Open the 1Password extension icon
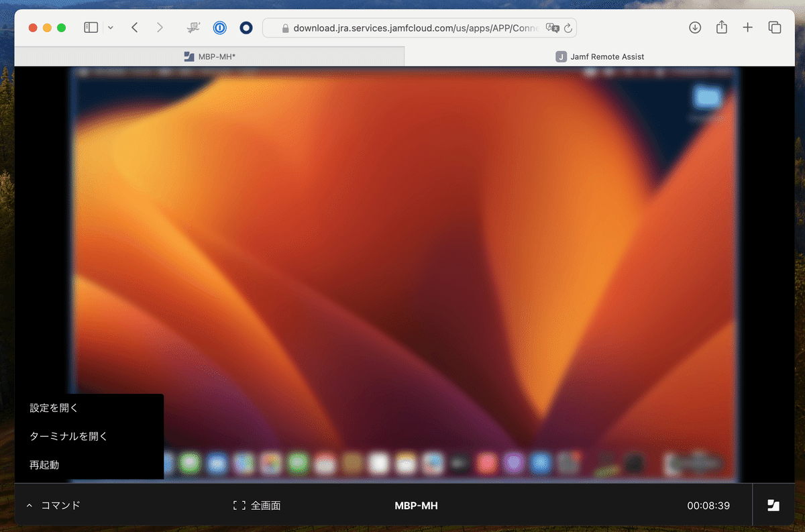 pyautogui.click(x=219, y=28)
